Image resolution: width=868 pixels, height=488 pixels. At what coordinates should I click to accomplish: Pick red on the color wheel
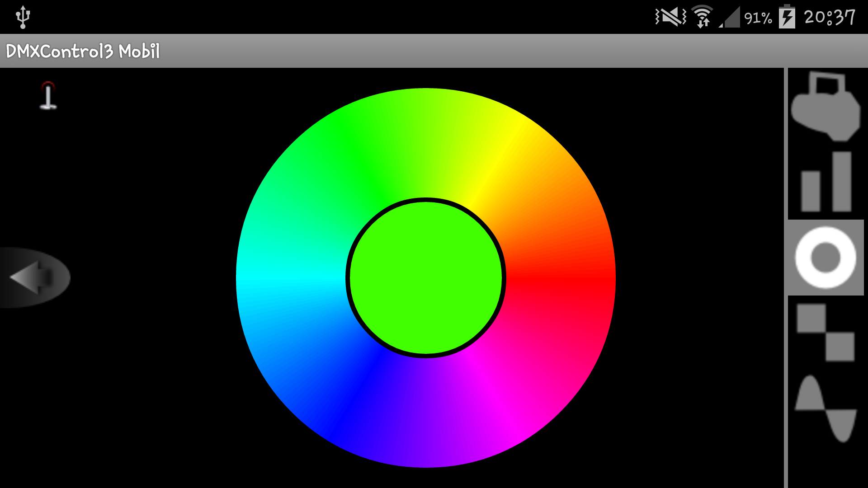click(x=561, y=277)
